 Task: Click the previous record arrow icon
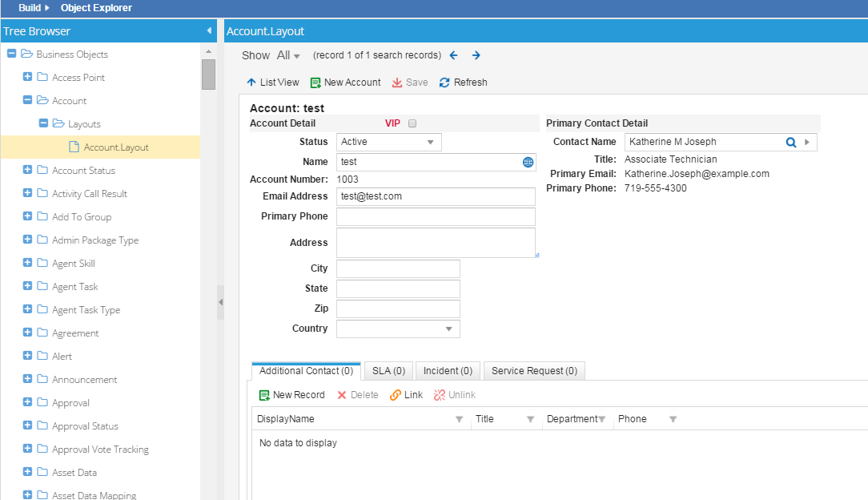(x=454, y=55)
